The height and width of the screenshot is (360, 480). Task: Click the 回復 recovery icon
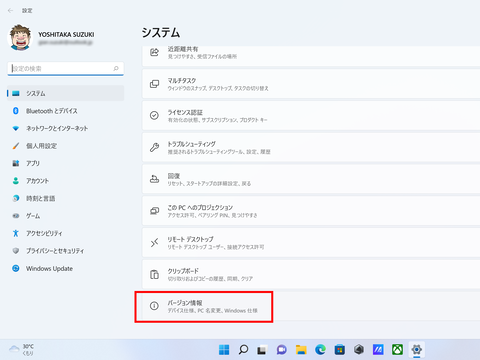click(x=154, y=179)
